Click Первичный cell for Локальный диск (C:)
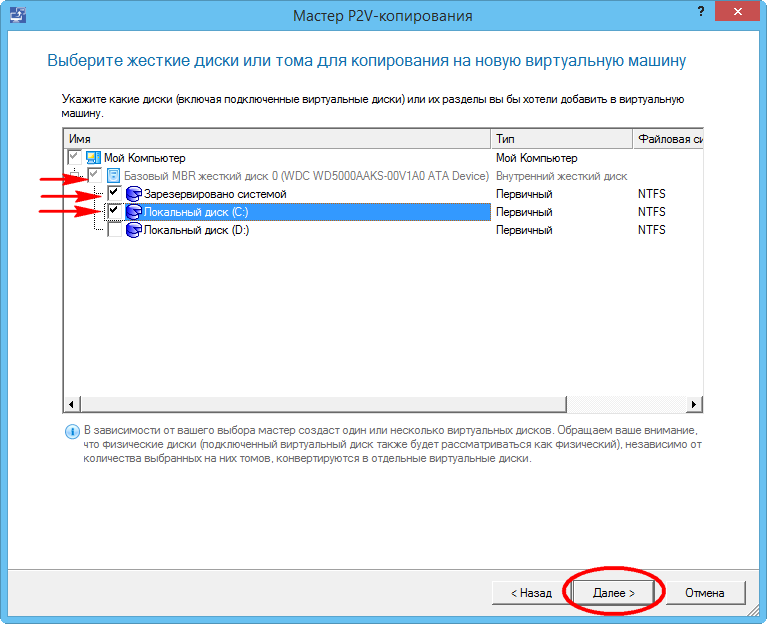This screenshot has height=624, width=767. click(524, 212)
